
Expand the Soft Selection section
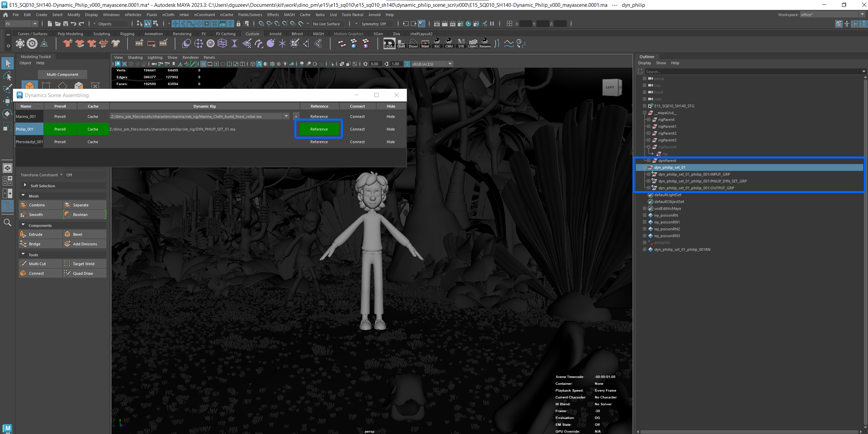pos(25,185)
